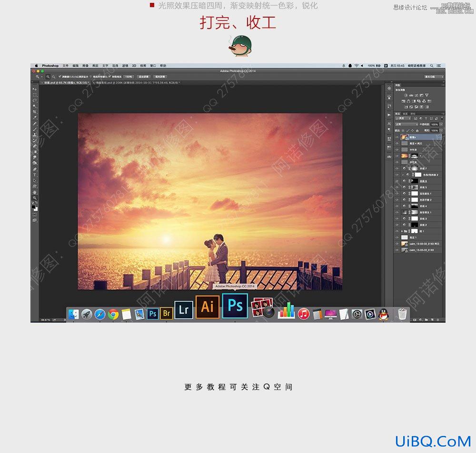Add Brightness/Contrast adjustment icon
Image resolution: width=476 pixels, height=453 pixels.
tap(406, 95)
